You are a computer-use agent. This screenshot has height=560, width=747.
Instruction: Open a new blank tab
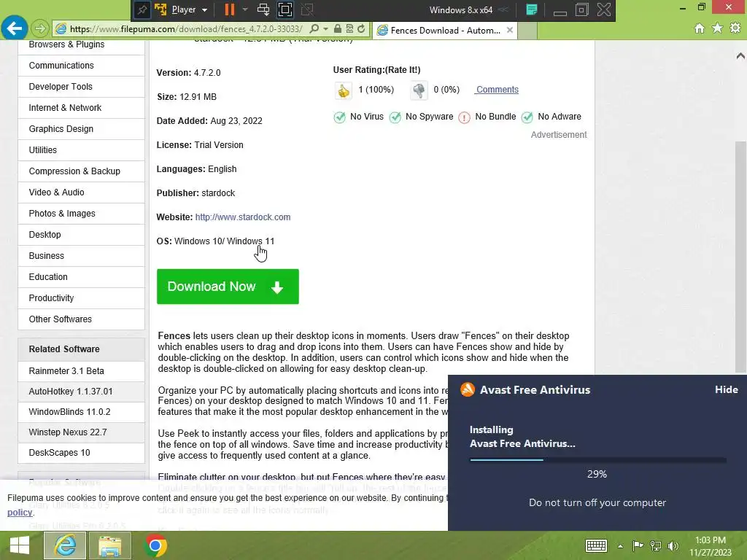tap(527, 31)
